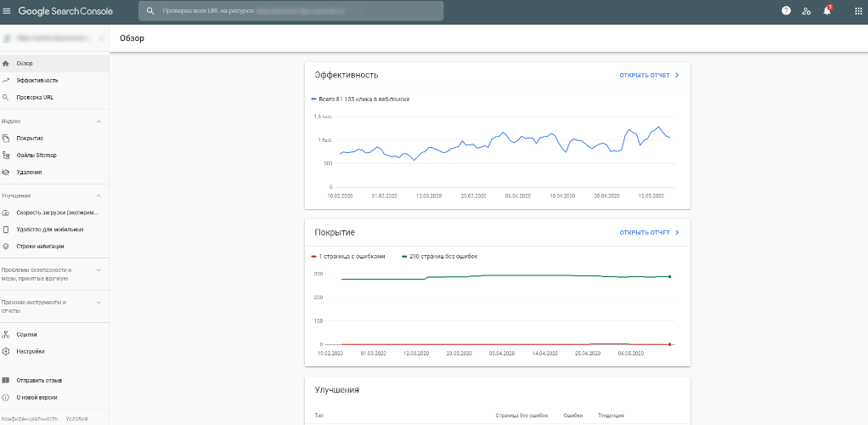Click ОТКРЫТЬ ОТЧЕТ in Эффективность card

650,75
